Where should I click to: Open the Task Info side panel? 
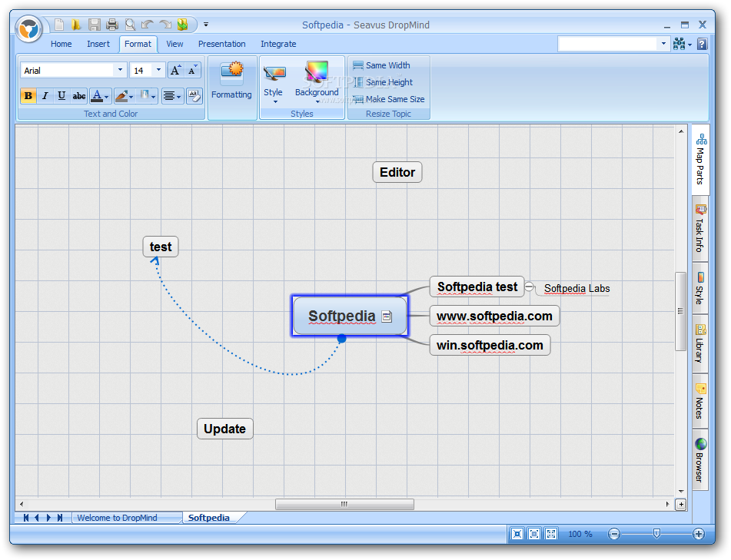click(x=700, y=228)
